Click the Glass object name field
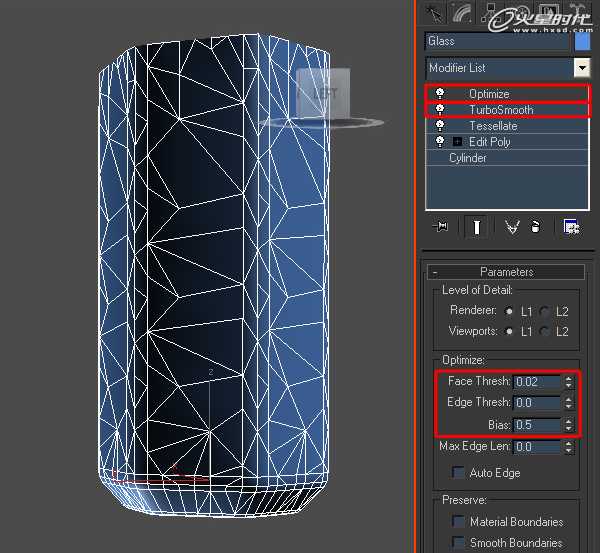 (497, 41)
